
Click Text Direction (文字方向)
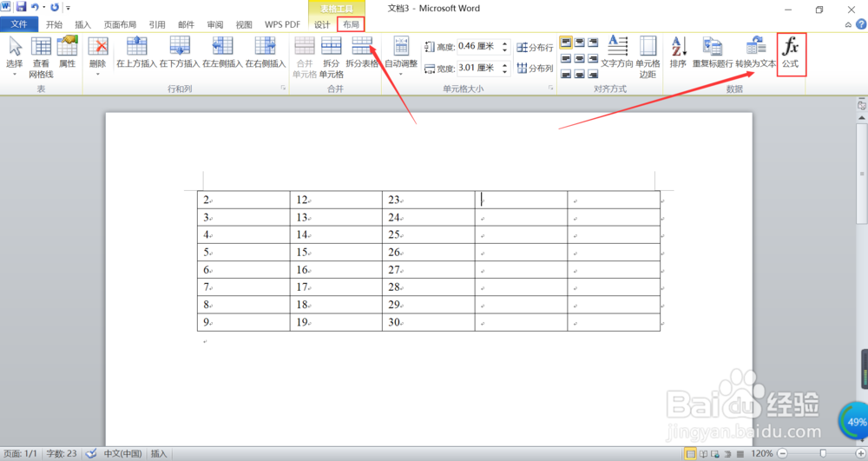pos(616,52)
